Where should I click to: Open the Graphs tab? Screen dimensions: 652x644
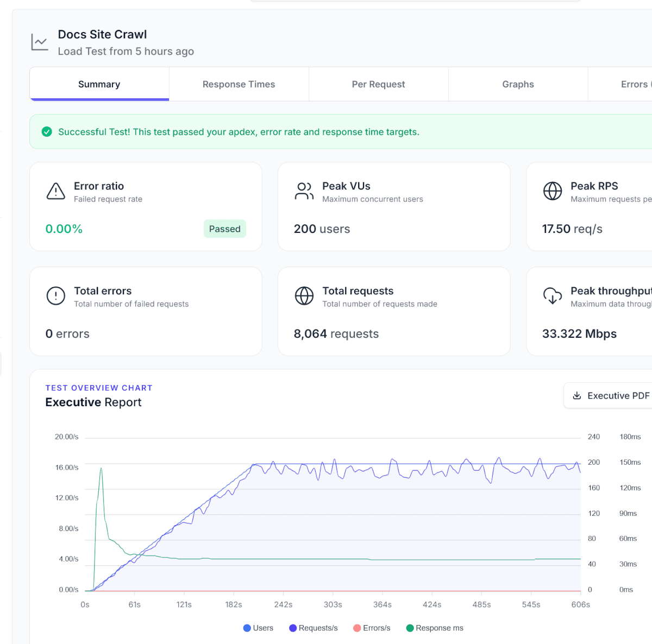point(518,84)
